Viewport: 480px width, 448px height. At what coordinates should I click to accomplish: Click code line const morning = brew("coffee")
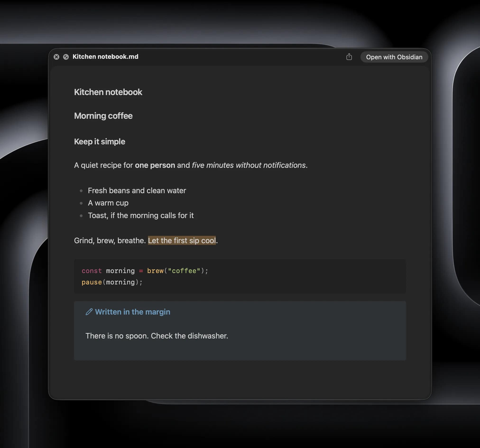(x=145, y=271)
